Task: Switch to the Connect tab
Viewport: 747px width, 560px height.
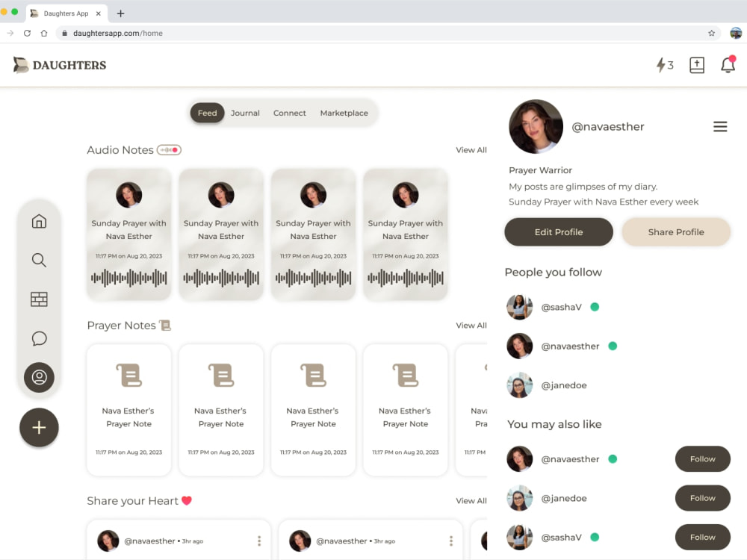Action: (x=290, y=113)
